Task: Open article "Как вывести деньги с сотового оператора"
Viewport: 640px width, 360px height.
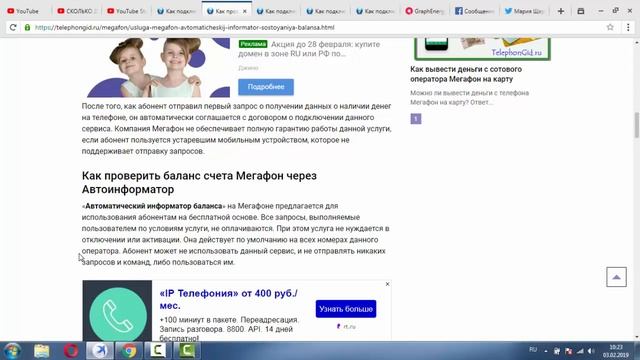Action: tap(466, 74)
